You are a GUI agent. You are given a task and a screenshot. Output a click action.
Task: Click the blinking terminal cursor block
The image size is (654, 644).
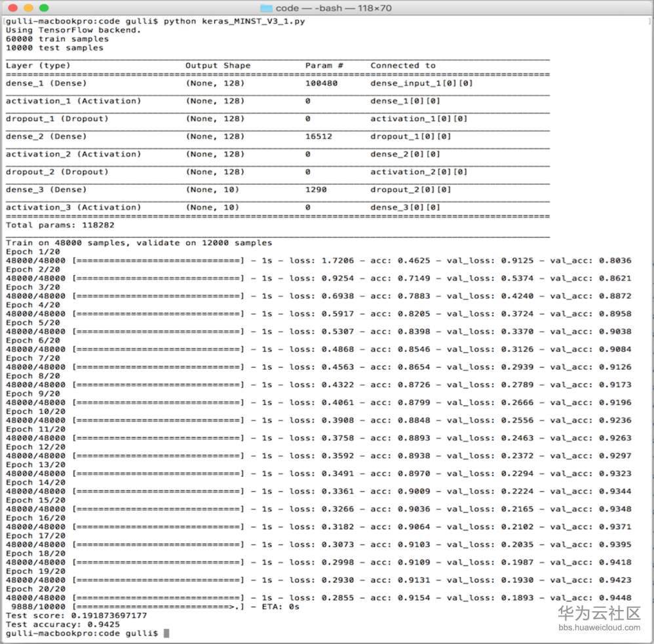coord(166,634)
